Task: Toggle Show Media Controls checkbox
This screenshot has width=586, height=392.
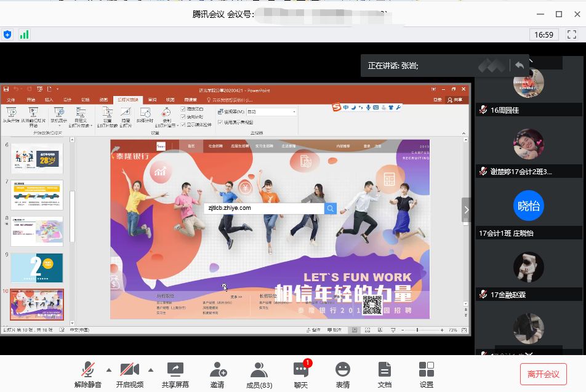Action: click(x=183, y=124)
